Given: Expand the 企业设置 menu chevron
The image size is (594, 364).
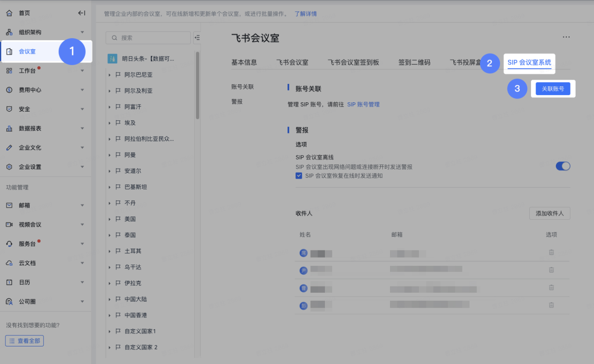Looking at the screenshot, I should tap(82, 167).
